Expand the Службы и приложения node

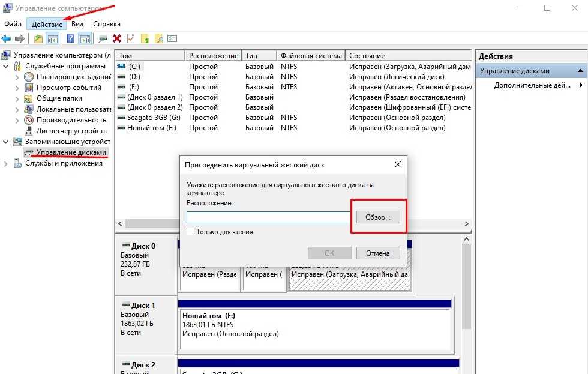[6, 163]
